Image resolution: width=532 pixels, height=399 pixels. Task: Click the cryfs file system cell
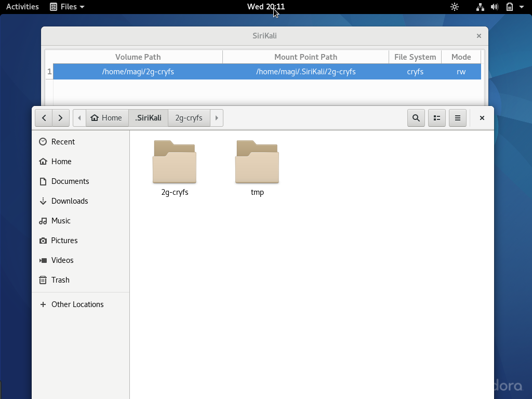coord(415,72)
